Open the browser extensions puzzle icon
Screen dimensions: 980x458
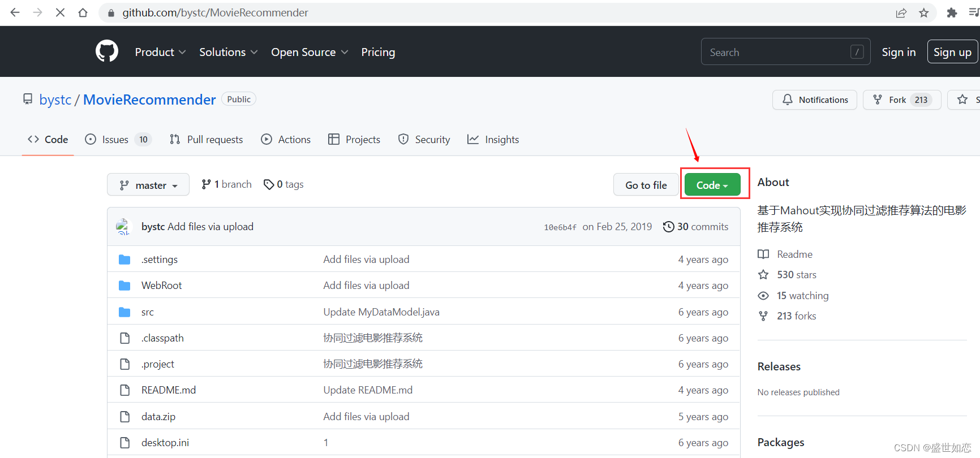pos(952,13)
